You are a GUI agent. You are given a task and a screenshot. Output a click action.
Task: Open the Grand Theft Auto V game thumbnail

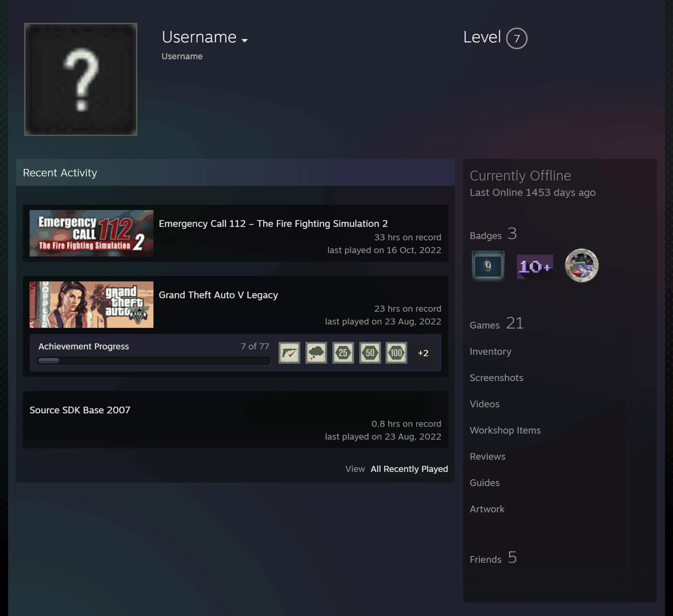click(91, 305)
